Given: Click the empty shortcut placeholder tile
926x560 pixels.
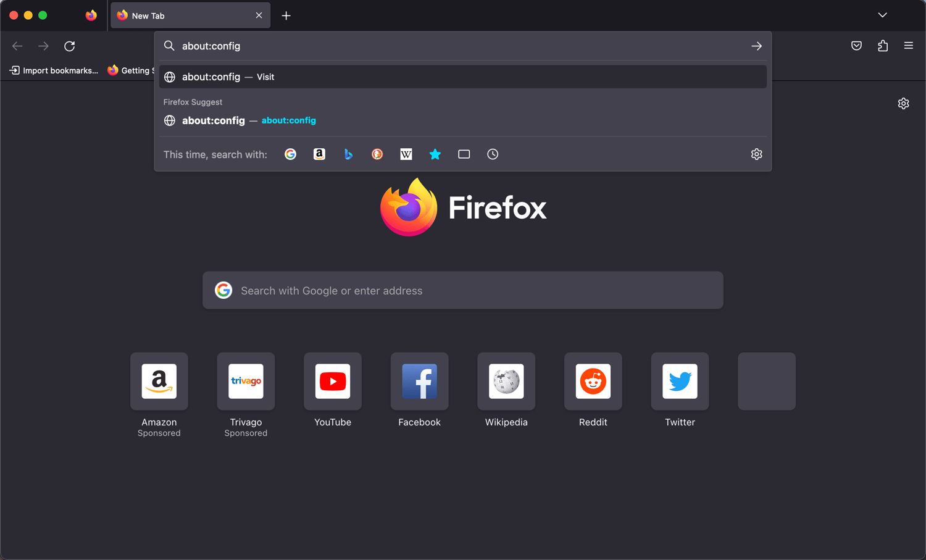Looking at the screenshot, I should click(x=767, y=382).
